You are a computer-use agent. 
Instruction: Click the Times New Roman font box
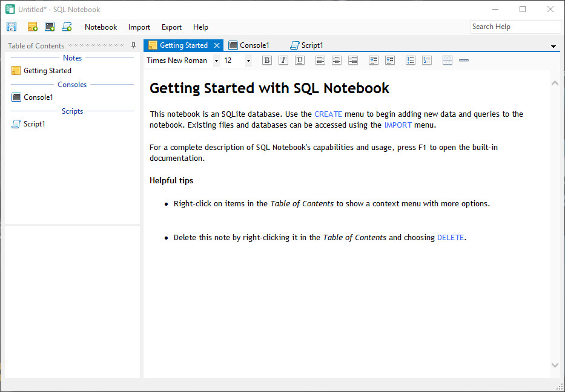pyautogui.click(x=179, y=60)
